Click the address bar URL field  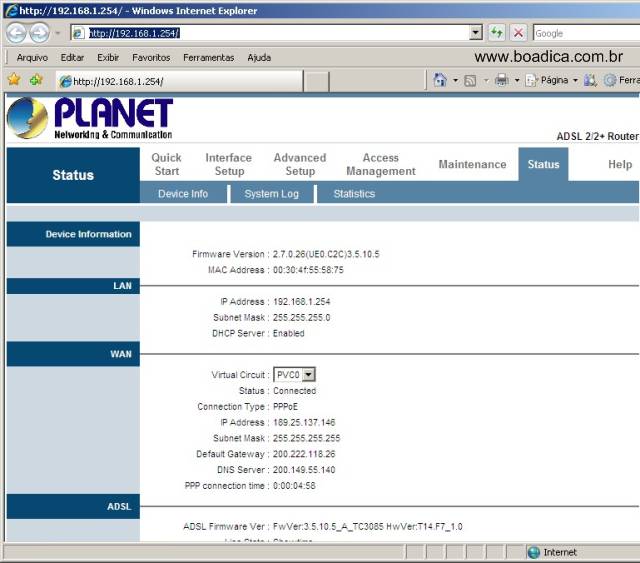(x=276, y=33)
